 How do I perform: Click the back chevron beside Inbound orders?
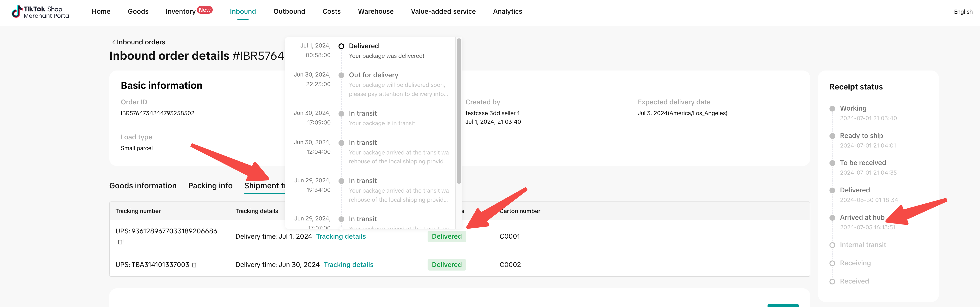click(x=113, y=42)
